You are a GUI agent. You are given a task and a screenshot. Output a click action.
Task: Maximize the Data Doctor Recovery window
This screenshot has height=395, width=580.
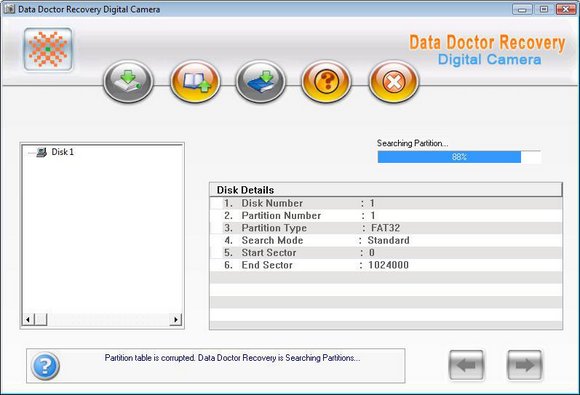[x=544, y=9]
